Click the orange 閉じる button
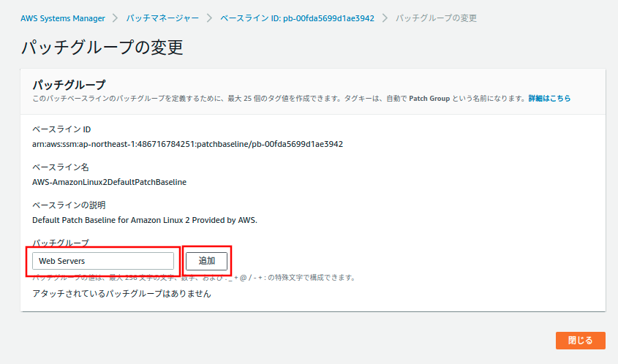Viewport: 618px width, 364px height. 580,341
